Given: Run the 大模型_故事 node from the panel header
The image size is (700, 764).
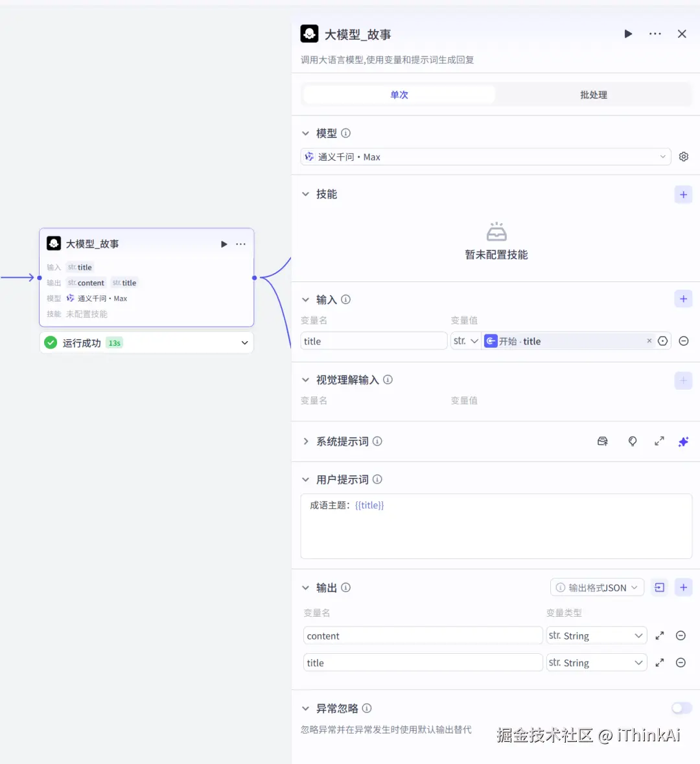Looking at the screenshot, I should [627, 34].
